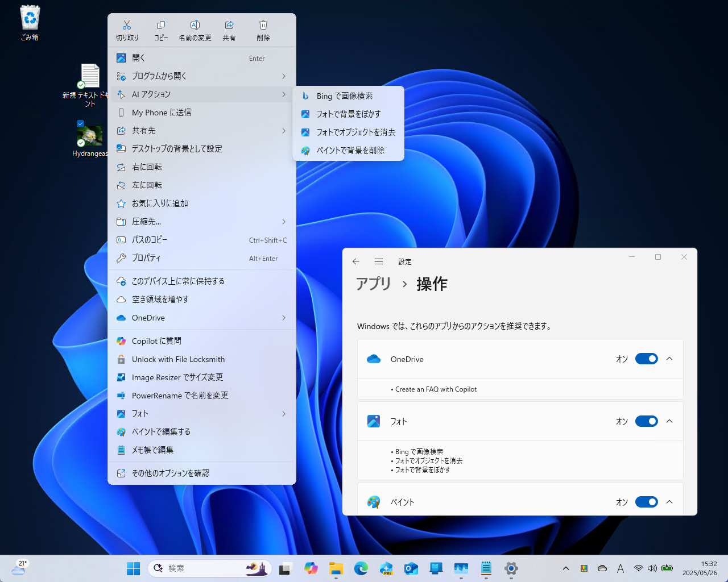Expand the 圧縮先 submenu arrow
This screenshot has height=582, width=728.
coord(283,222)
